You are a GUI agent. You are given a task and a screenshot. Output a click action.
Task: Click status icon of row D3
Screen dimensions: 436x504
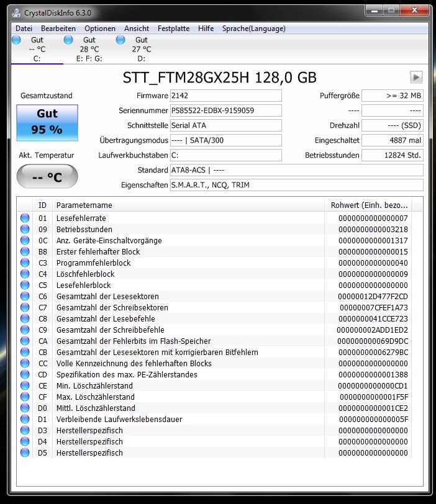point(25,430)
